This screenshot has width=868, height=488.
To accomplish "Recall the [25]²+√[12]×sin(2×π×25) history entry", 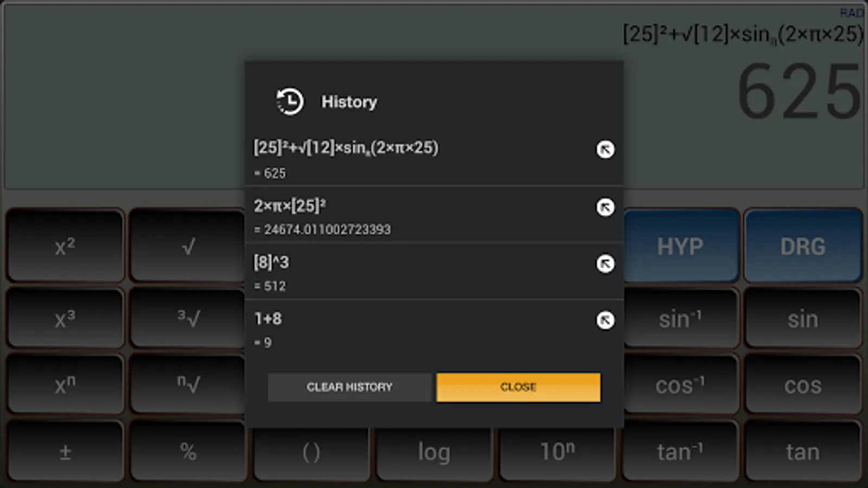I will point(605,150).
